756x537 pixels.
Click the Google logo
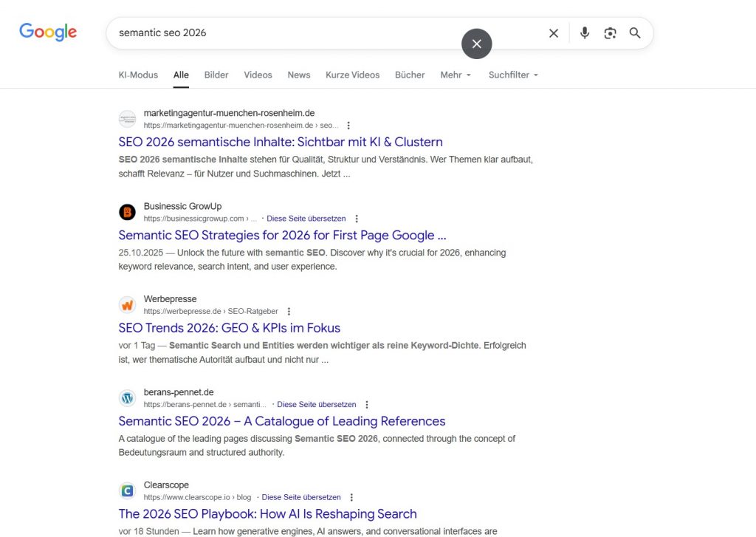48,32
